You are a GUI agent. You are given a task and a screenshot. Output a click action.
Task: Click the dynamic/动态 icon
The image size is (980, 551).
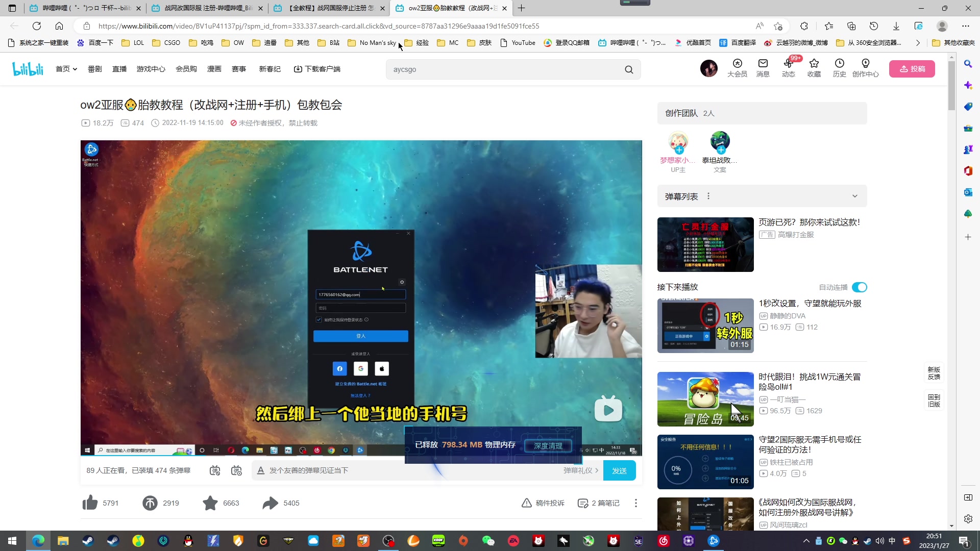point(789,67)
